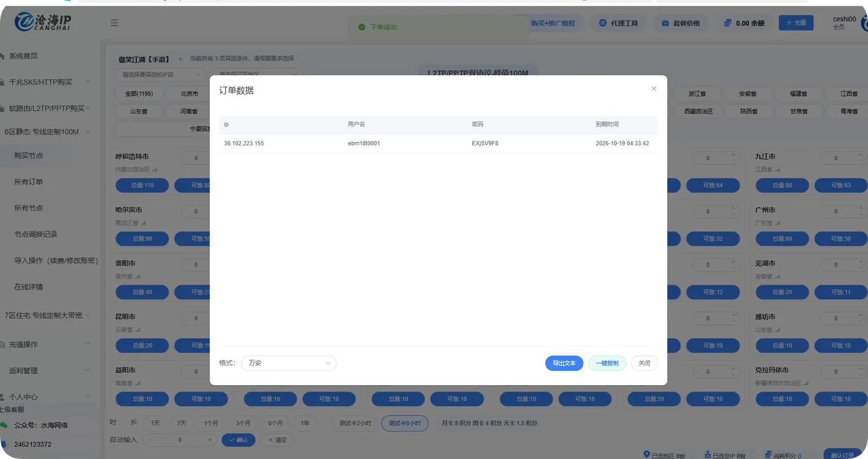Screen dimensions: 868x459
Task: Open 所有订单 in the sidebar
Action: click(29, 182)
